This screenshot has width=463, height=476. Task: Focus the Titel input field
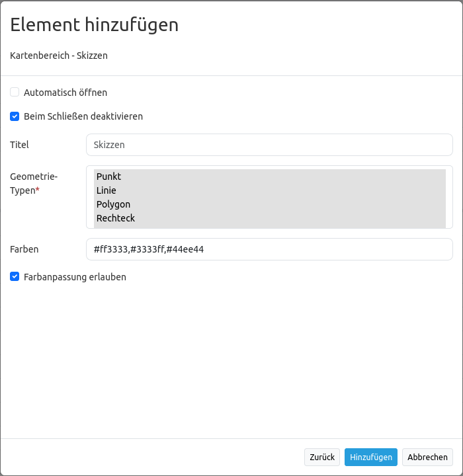(269, 145)
